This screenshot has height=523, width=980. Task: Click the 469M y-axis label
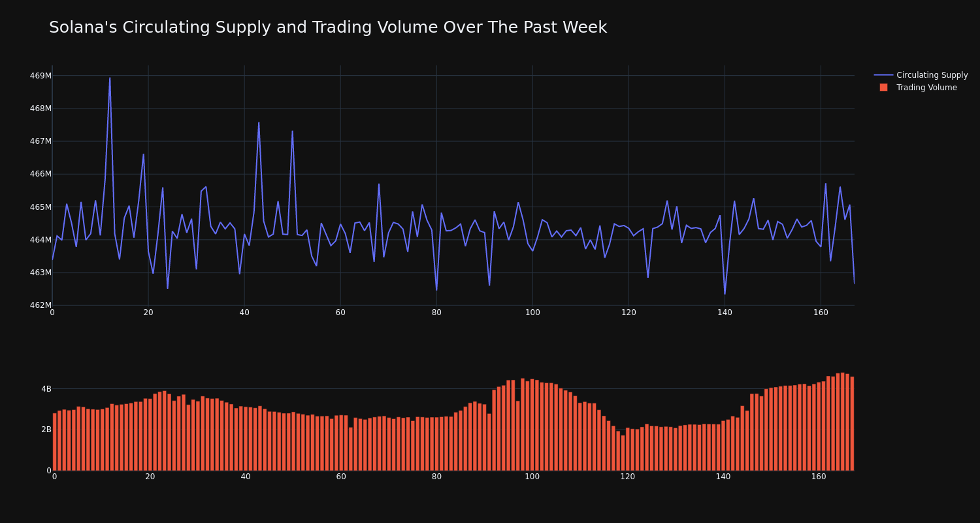(41, 76)
